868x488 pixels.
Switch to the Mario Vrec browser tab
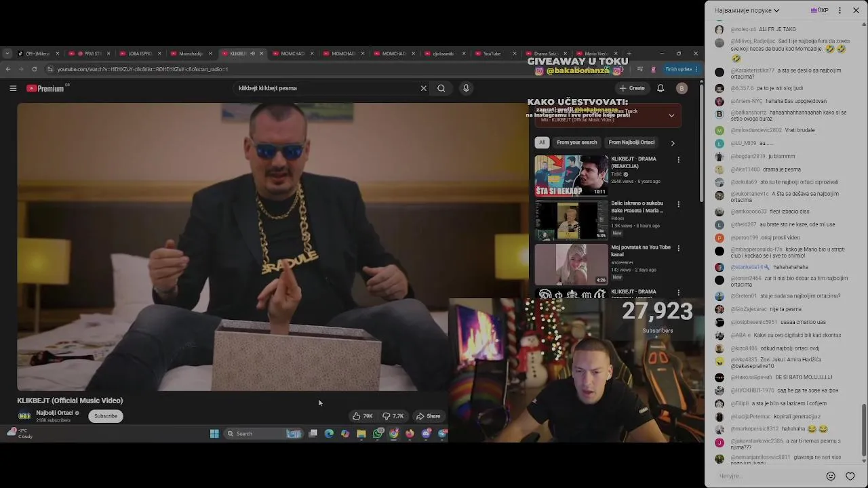(x=596, y=54)
